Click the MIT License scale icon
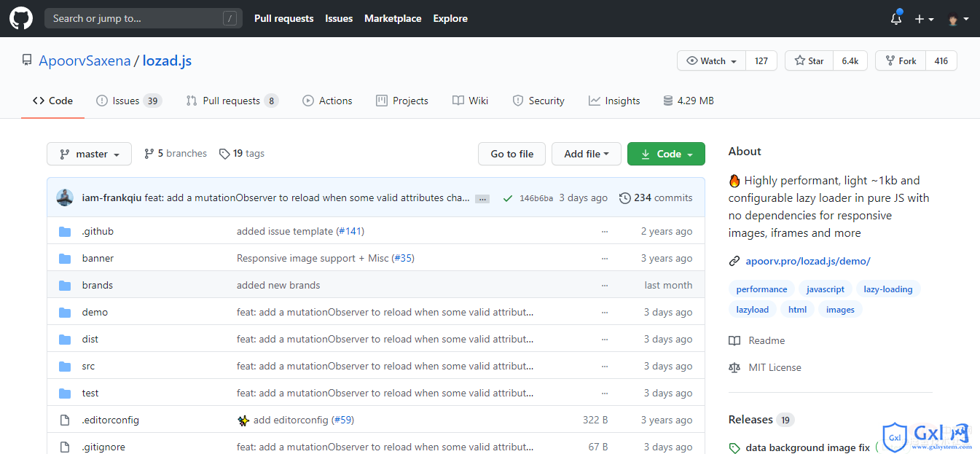Viewport: 980px width, 454px height. tap(734, 367)
